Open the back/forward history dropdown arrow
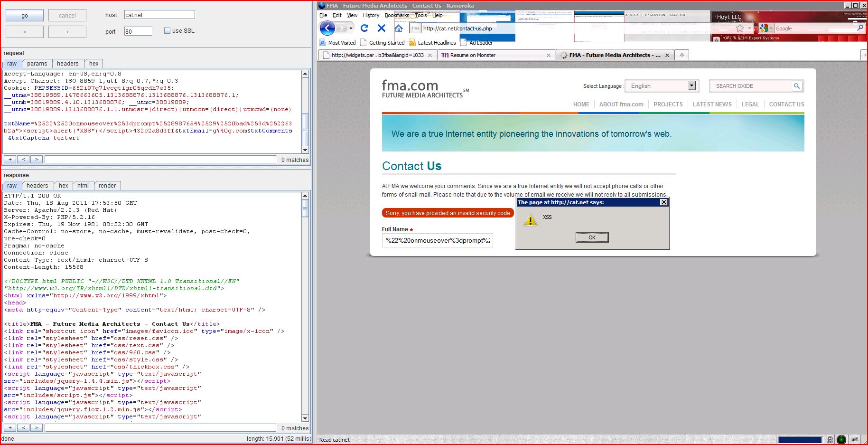868x445 pixels. tap(351, 28)
